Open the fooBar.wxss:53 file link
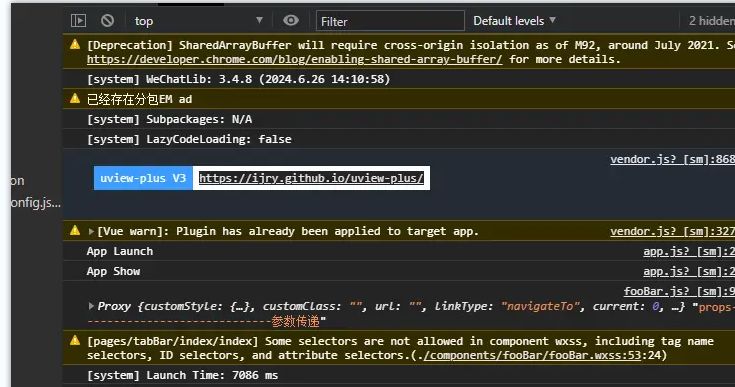This screenshot has height=387, width=735. point(532,355)
